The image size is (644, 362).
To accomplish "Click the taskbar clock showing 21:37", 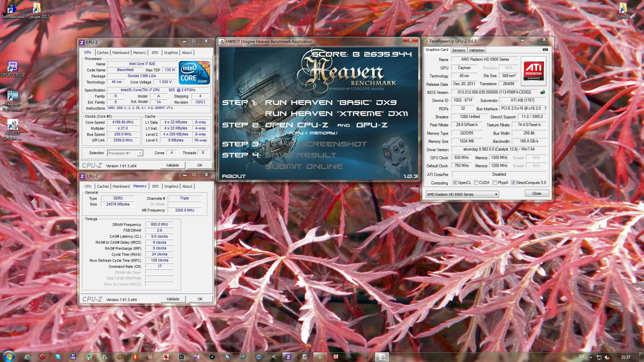I will click(626, 357).
